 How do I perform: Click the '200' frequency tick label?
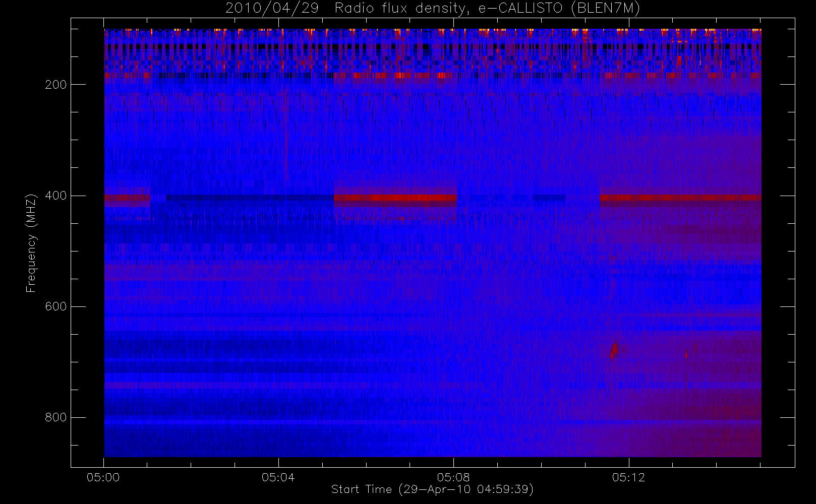[55, 85]
